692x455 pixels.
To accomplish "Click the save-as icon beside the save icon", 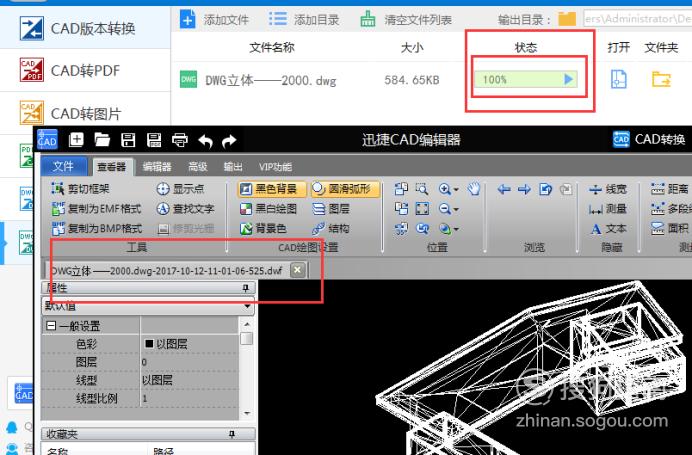I will (x=154, y=140).
